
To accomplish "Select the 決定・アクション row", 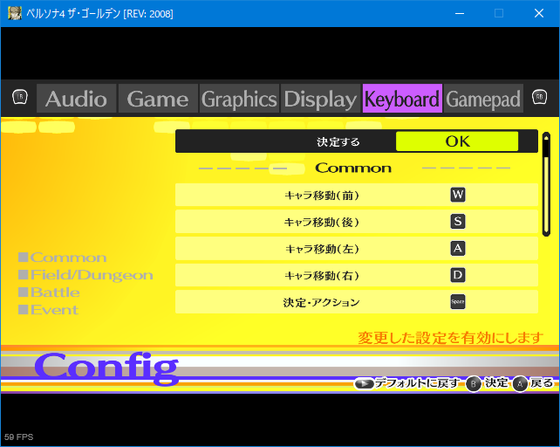I will pos(356,302).
